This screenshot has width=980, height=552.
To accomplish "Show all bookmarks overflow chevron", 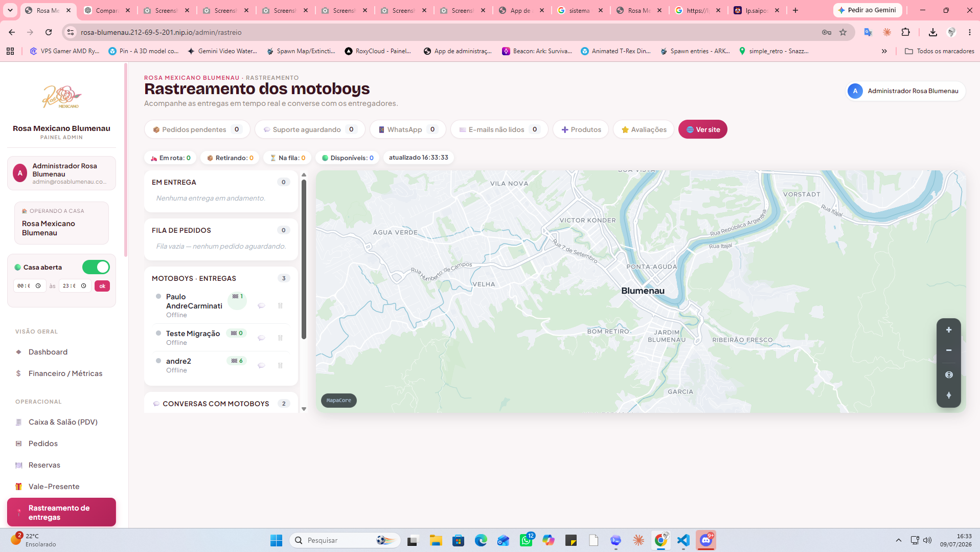I will tap(884, 51).
